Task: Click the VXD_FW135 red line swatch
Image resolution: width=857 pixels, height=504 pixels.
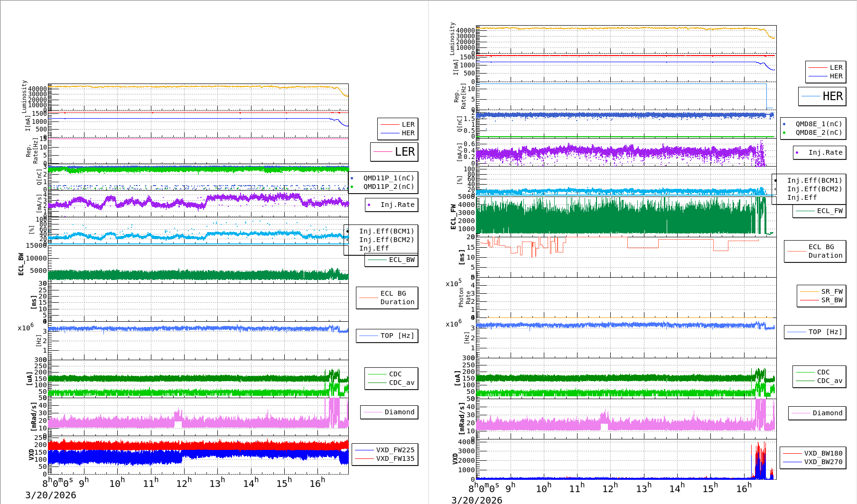Action: pyautogui.click(x=364, y=458)
